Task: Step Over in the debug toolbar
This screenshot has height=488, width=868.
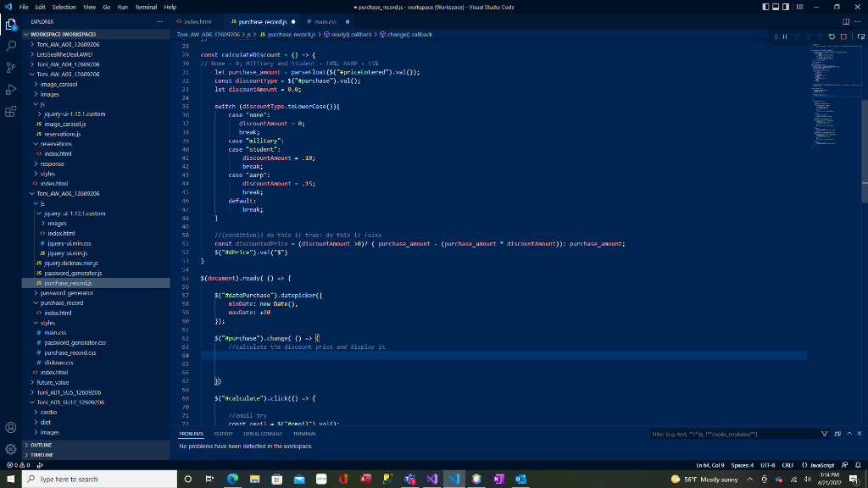Action: tap(796, 36)
